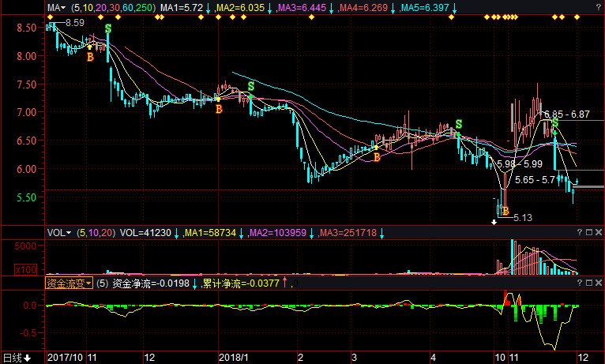Click the S signal beside 6.85 - 6.87
The image size is (605, 364).
coord(554,123)
